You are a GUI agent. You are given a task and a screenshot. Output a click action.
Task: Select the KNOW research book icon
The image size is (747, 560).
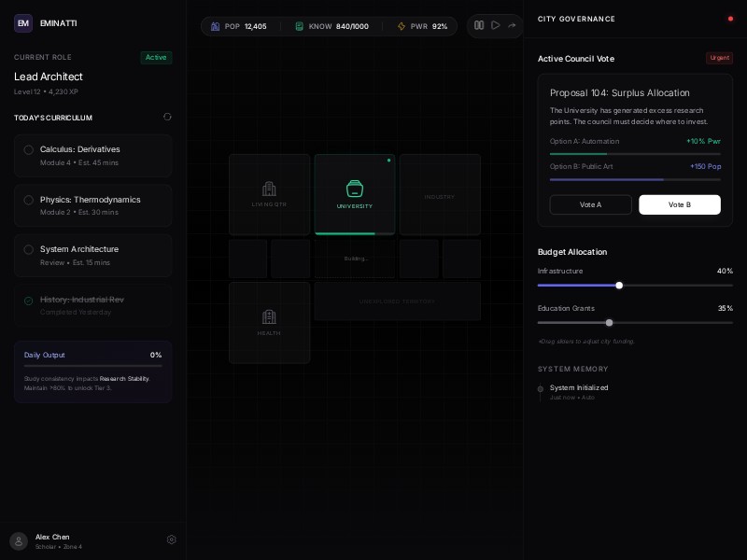[x=299, y=26]
